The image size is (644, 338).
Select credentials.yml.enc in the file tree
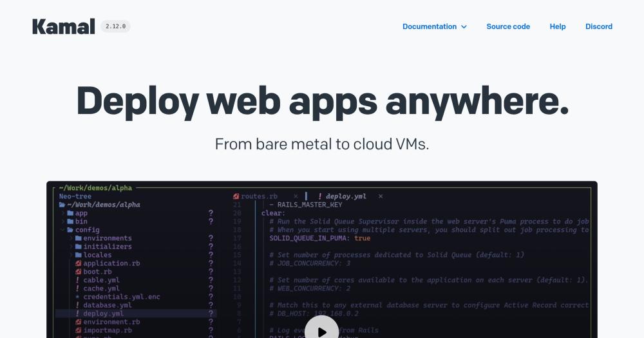click(x=122, y=297)
